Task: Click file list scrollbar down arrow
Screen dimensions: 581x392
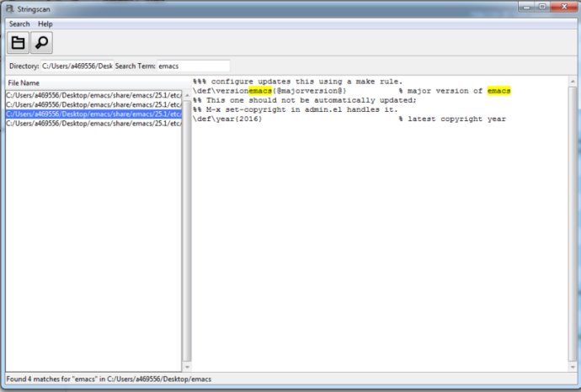Action: tap(187, 367)
